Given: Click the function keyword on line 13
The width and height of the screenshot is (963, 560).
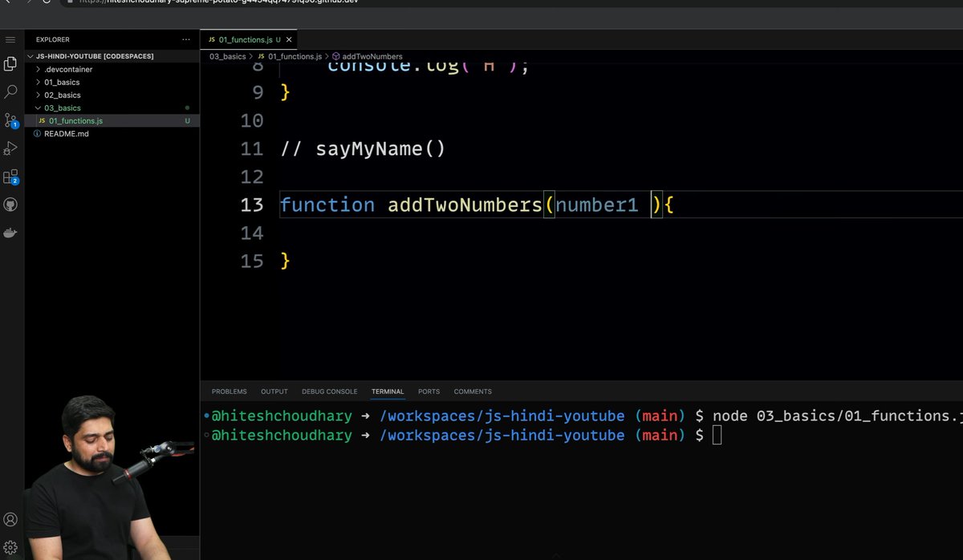Looking at the screenshot, I should click(327, 205).
